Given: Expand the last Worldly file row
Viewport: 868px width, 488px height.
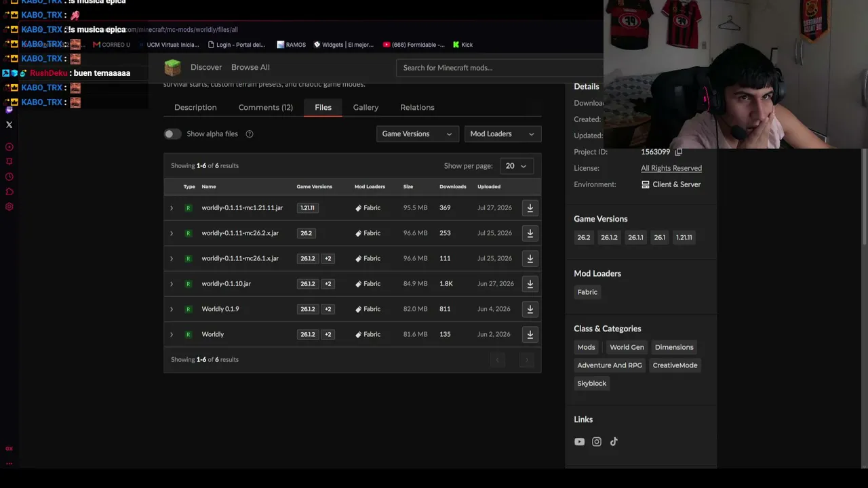Looking at the screenshot, I should coord(172,334).
